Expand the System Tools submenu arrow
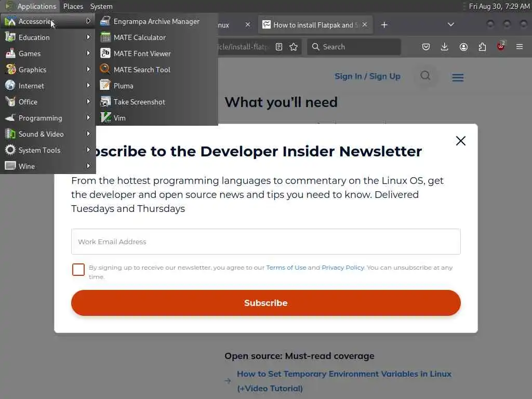 [88, 150]
